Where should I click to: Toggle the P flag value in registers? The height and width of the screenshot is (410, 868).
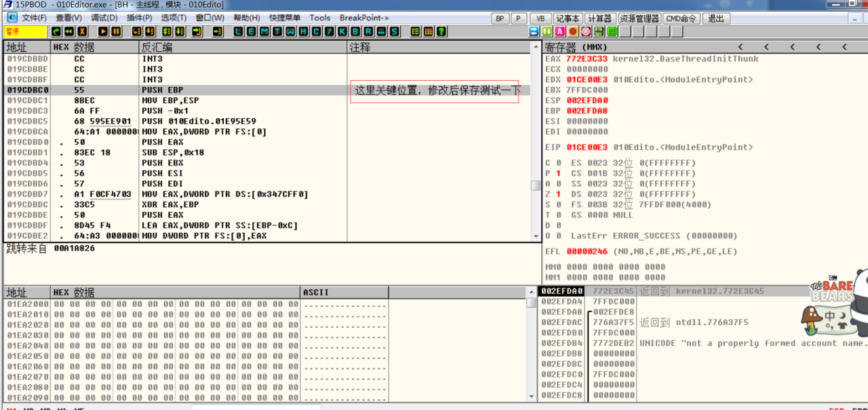click(558, 174)
